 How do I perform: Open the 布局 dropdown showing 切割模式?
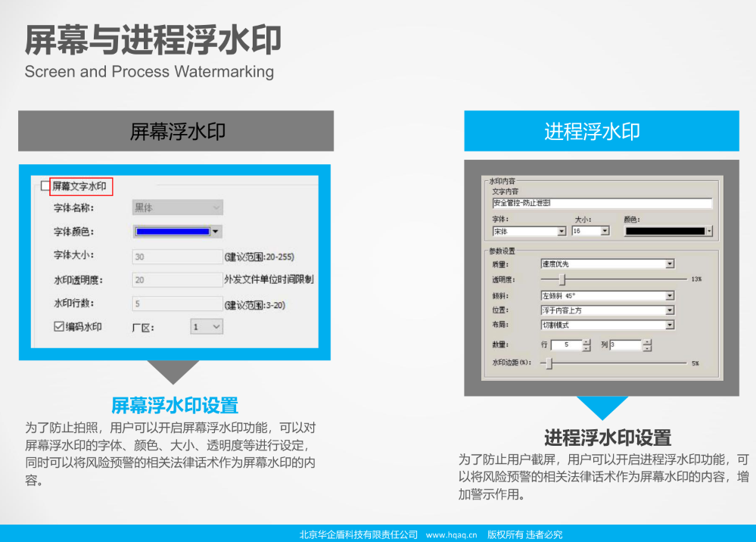608,325
